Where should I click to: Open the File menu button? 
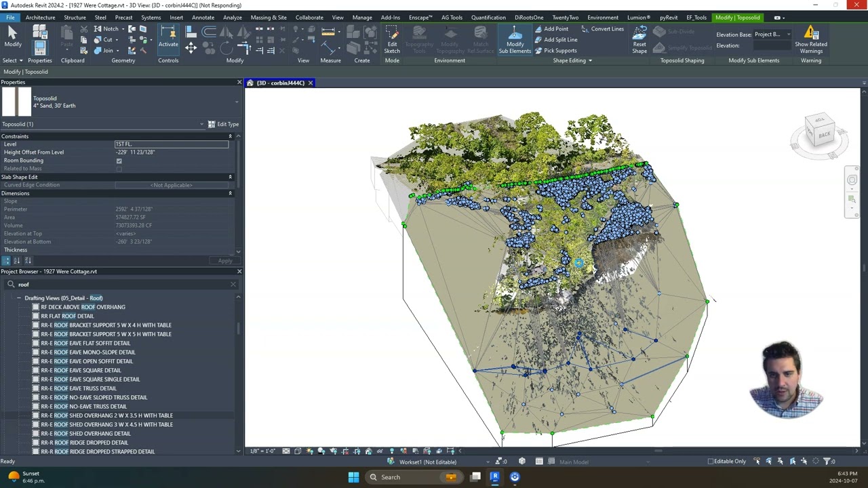pyautogui.click(x=10, y=18)
